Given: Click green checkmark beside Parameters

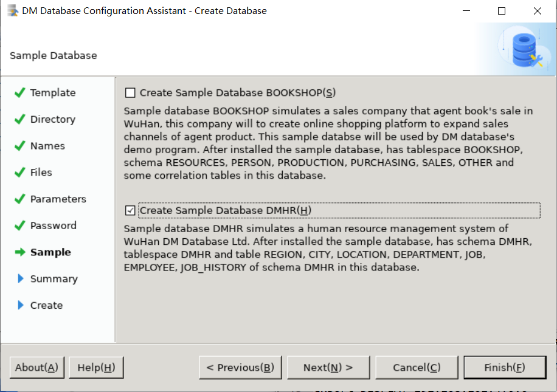Looking at the screenshot, I should pos(20,199).
